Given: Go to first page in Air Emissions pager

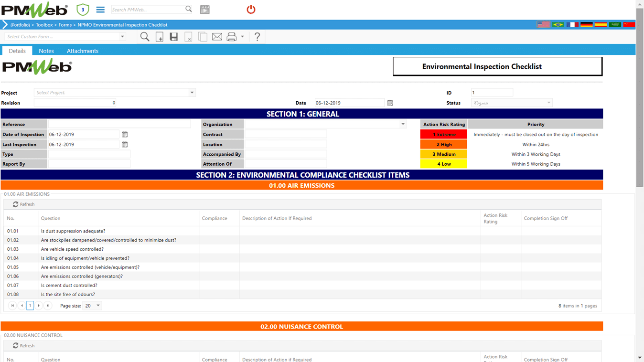Looking at the screenshot, I should pos(12,306).
